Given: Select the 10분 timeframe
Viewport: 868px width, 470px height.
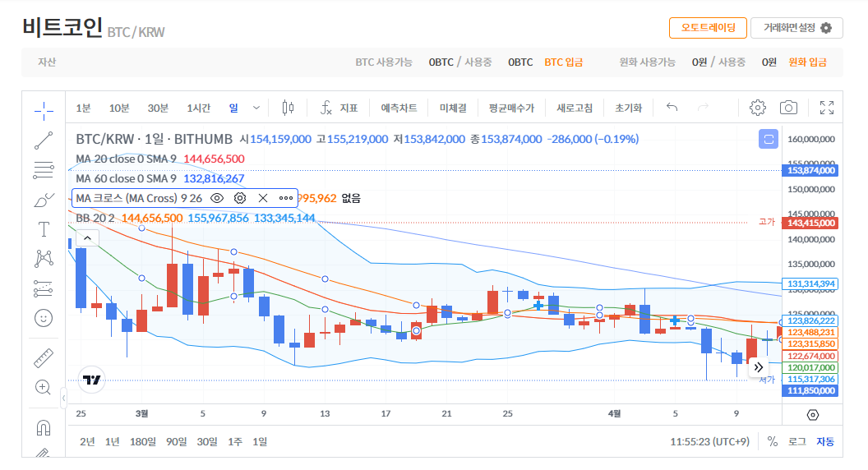Looking at the screenshot, I should click(119, 108).
